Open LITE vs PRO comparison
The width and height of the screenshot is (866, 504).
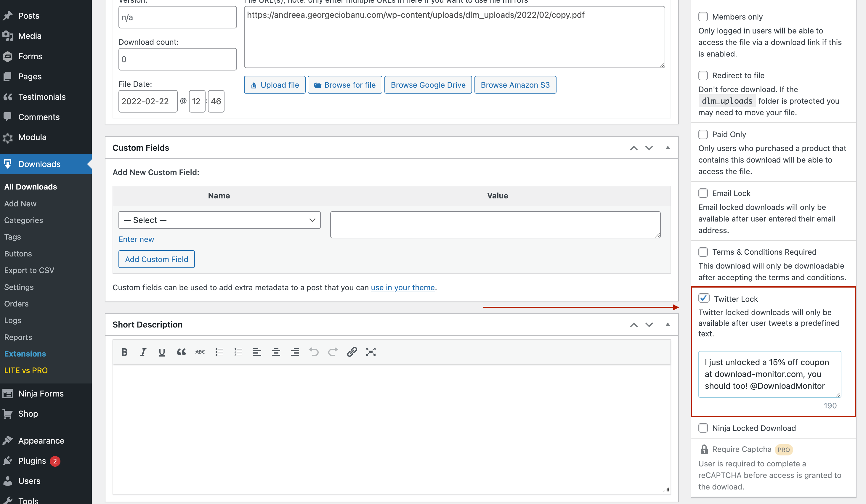[26, 370]
